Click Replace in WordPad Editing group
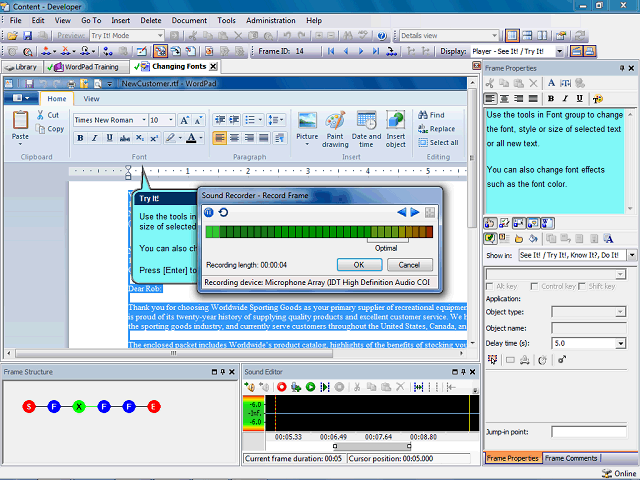The height and width of the screenshot is (480, 640). 436,129
